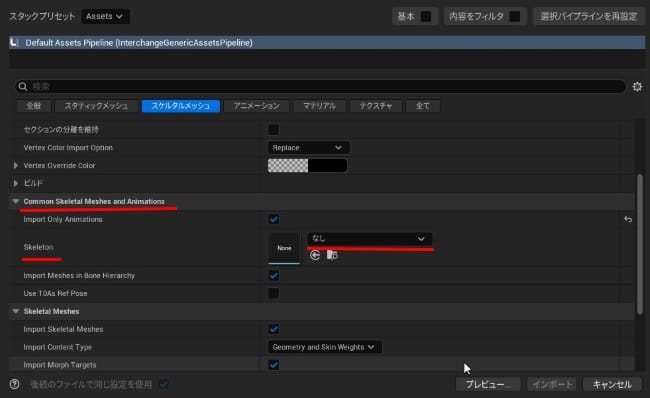Open the settings gear next to search
The image size is (650, 398).
click(x=637, y=87)
